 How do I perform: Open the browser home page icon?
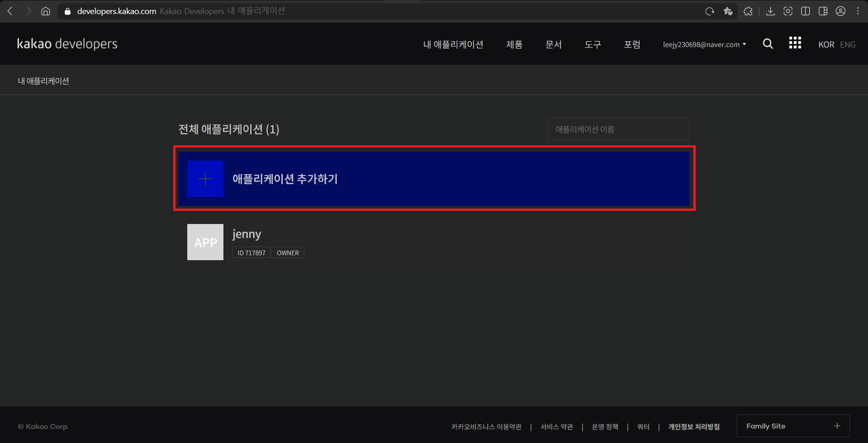click(x=46, y=11)
